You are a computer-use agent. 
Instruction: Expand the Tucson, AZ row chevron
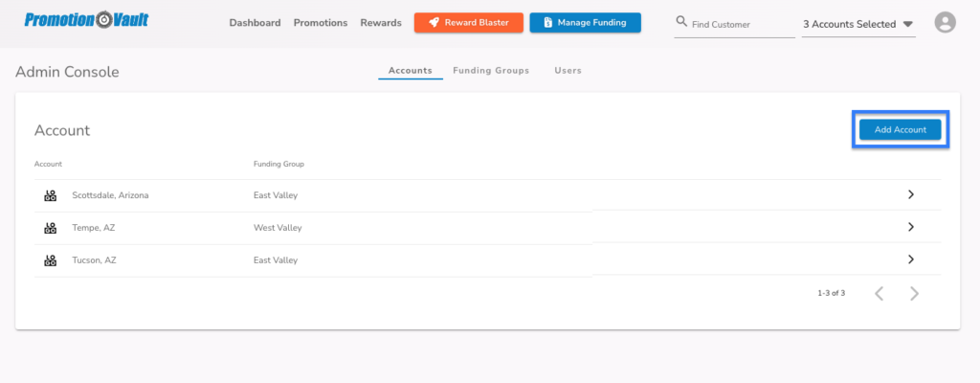point(911,259)
